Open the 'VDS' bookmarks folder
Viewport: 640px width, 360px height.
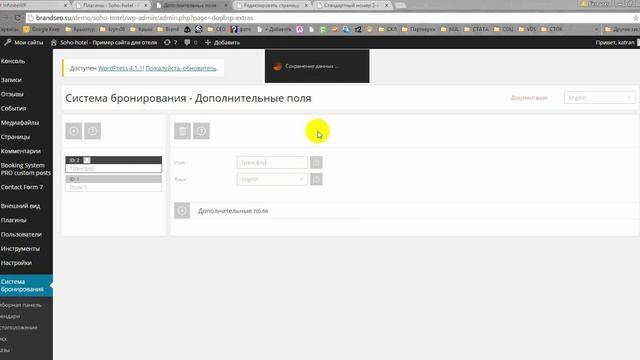point(527,29)
